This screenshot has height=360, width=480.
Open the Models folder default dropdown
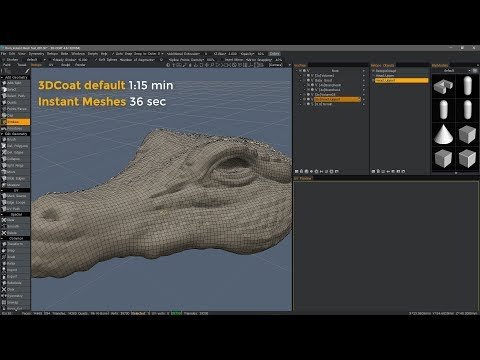coord(452,71)
